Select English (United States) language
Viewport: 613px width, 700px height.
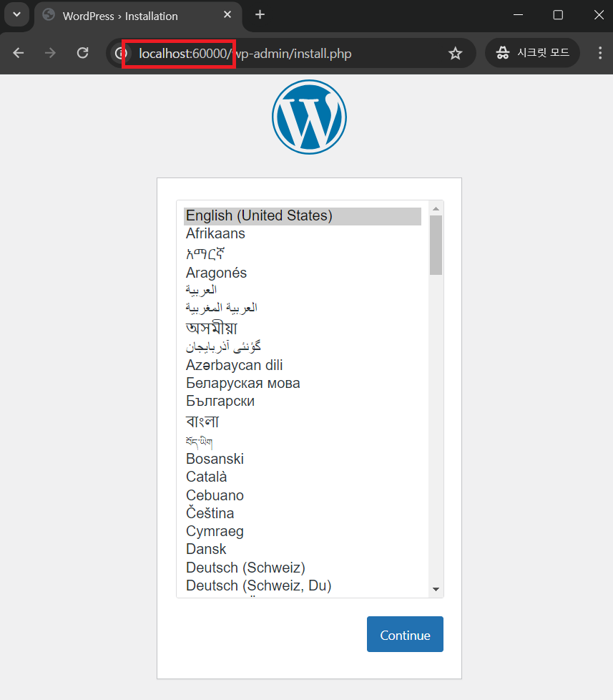click(303, 216)
